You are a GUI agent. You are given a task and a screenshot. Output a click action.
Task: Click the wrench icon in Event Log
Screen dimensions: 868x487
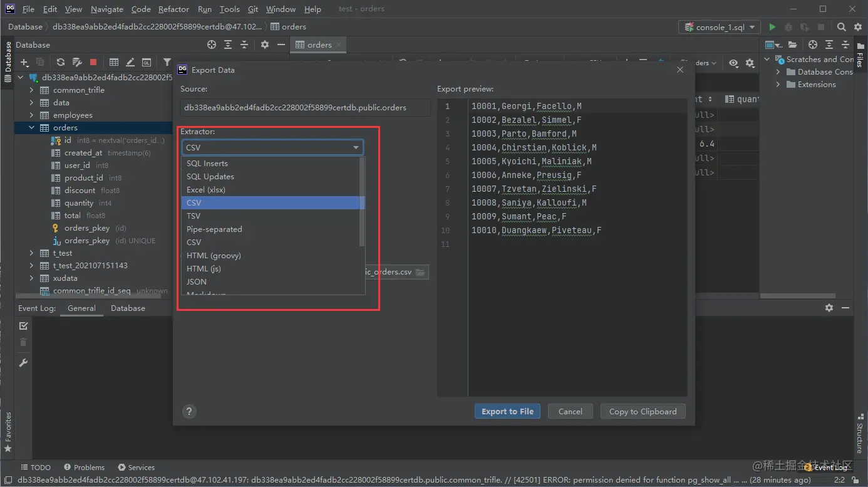pyautogui.click(x=23, y=363)
